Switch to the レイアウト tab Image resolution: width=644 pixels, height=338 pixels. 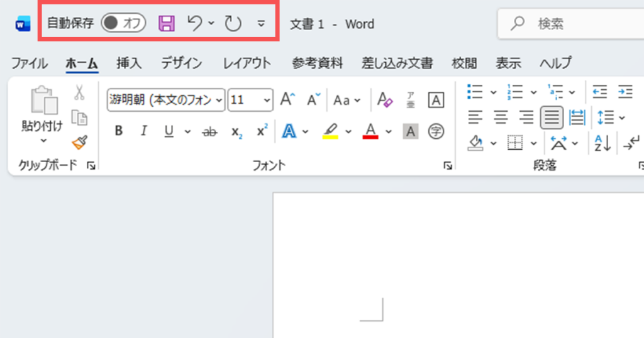(247, 63)
